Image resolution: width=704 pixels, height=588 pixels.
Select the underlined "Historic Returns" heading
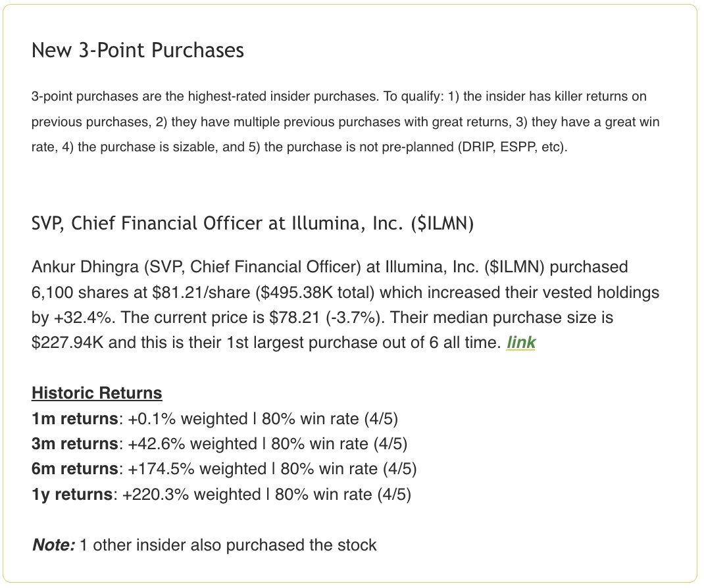[x=97, y=393]
